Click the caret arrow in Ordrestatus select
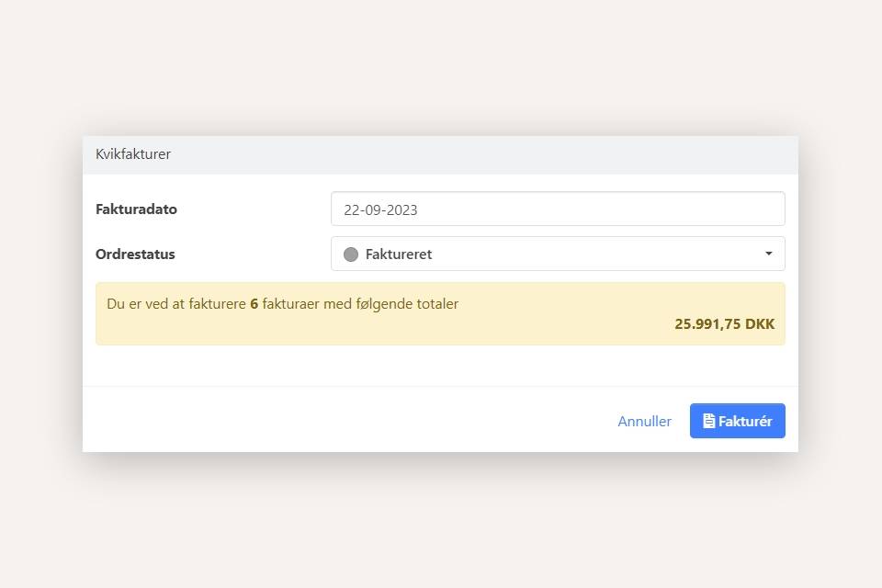This screenshot has height=588, width=882. 768,254
